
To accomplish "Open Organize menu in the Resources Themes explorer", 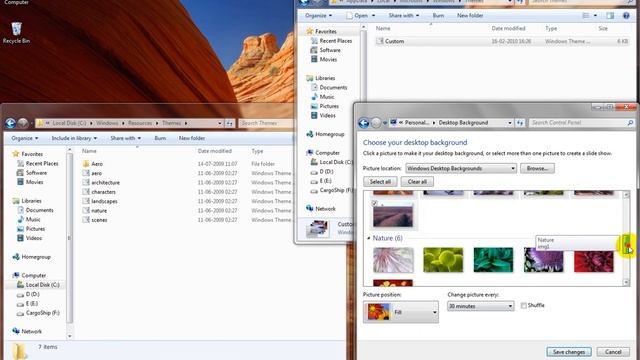I will 24,138.
